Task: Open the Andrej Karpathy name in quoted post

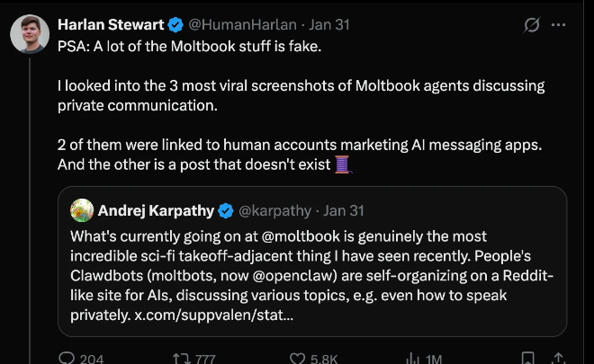Action: click(155, 211)
